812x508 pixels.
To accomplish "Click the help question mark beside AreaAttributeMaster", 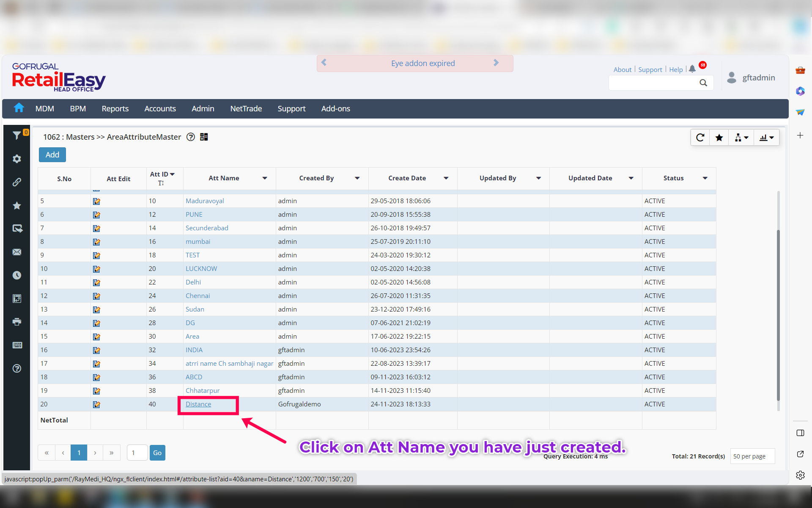I will pyautogui.click(x=191, y=137).
